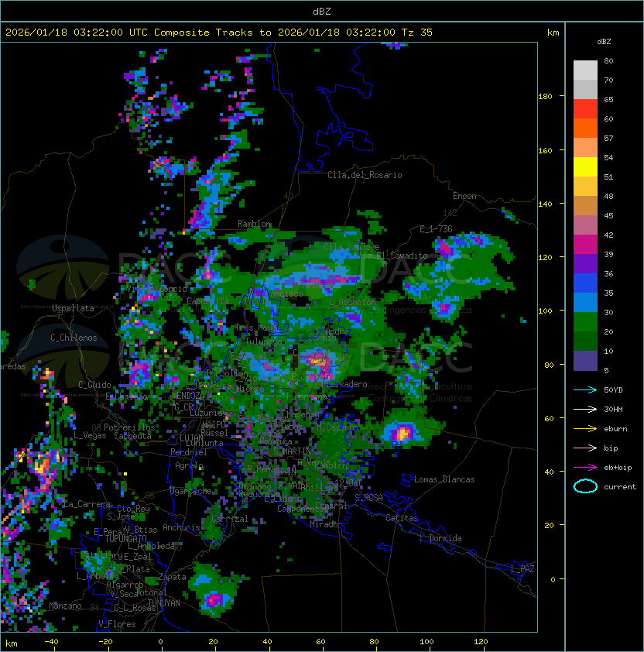The width and height of the screenshot is (644, 652).
Task: Click the 'C_Guido' place label
Action: coord(94,385)
